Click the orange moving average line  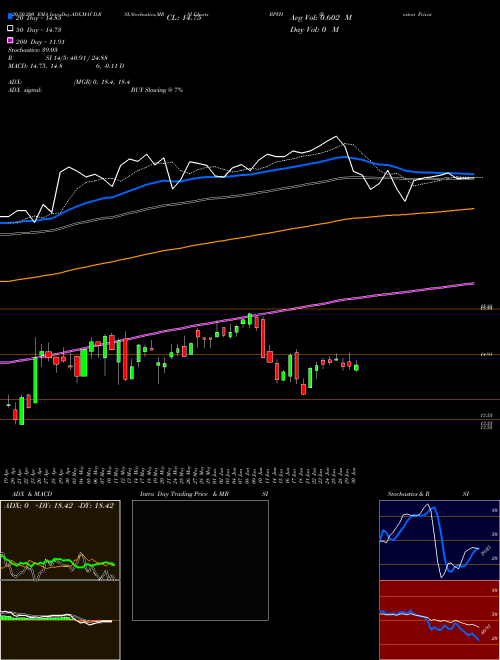[236, 239]
